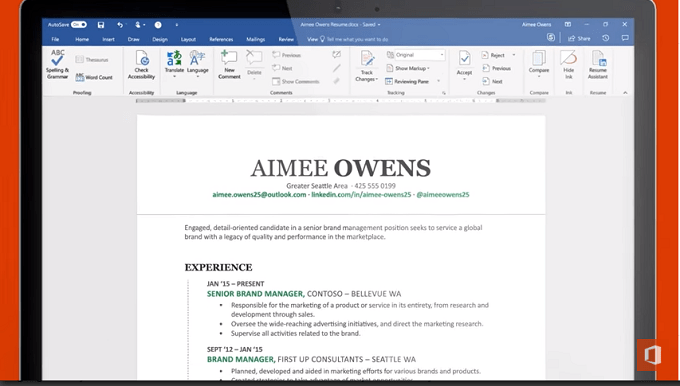The height and width of the screenshot is (386, 680).
Task: Open the Tracking group dialog launcher
Action: (443, 93)
